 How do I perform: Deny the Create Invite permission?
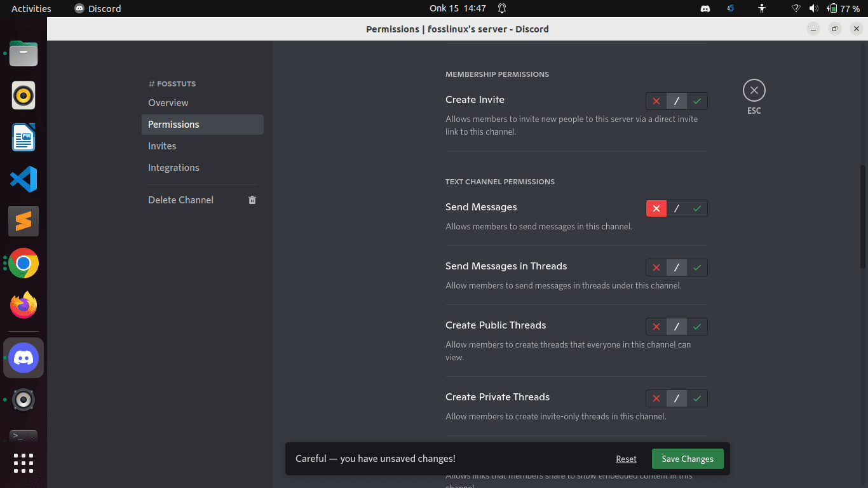click(x=656, y=101)
